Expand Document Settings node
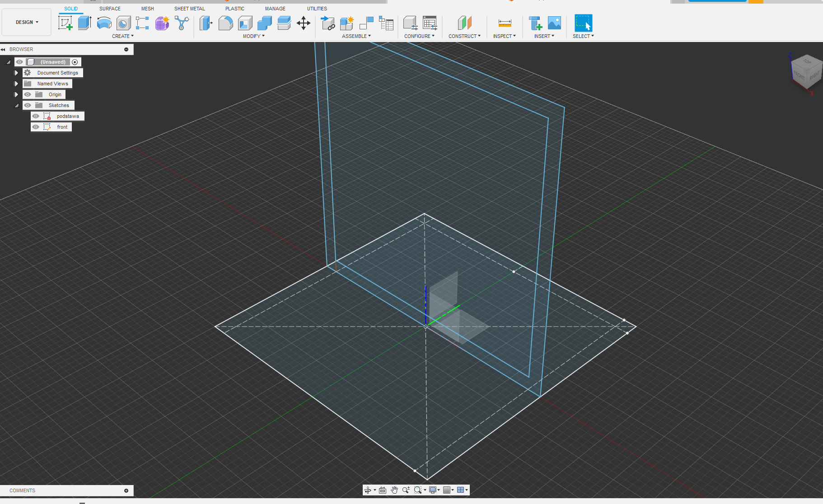823x504 pixels. click(x=16, y=73)
